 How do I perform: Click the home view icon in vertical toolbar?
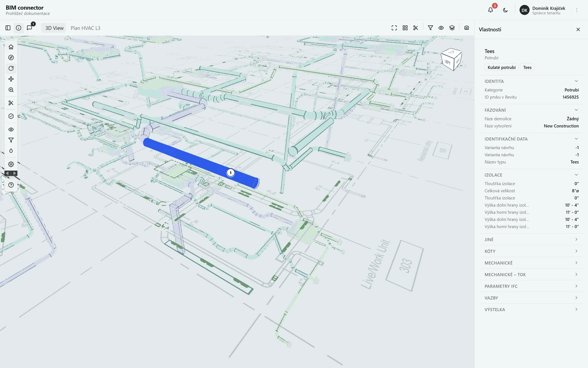point(11,47)
